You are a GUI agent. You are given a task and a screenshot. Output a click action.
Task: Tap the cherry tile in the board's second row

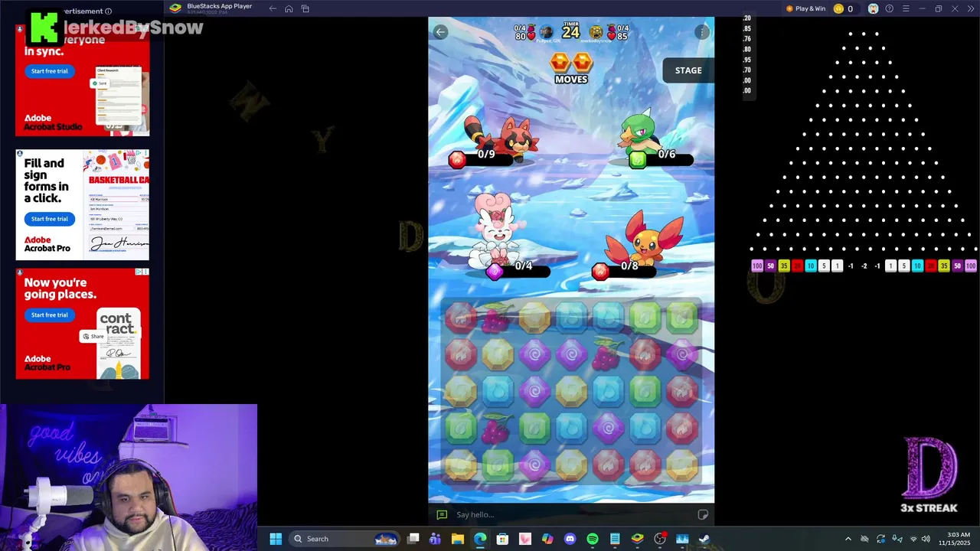click(608, 354)
